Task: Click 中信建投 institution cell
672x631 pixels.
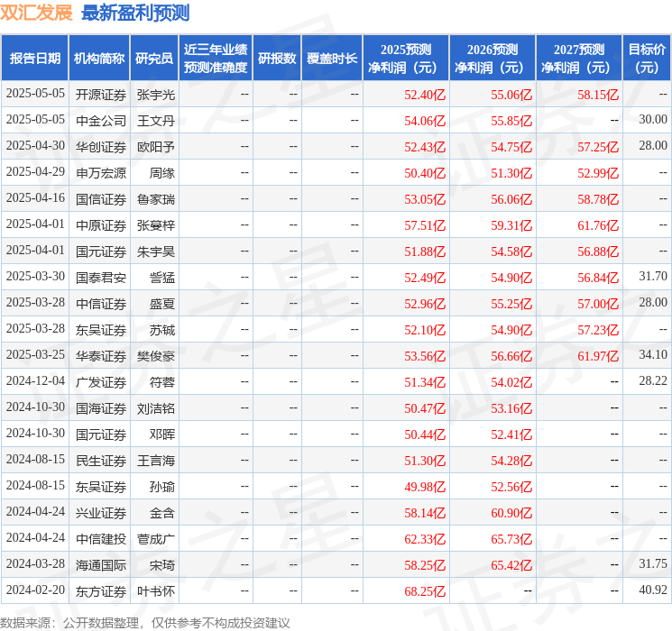Action: coord(101,539)
